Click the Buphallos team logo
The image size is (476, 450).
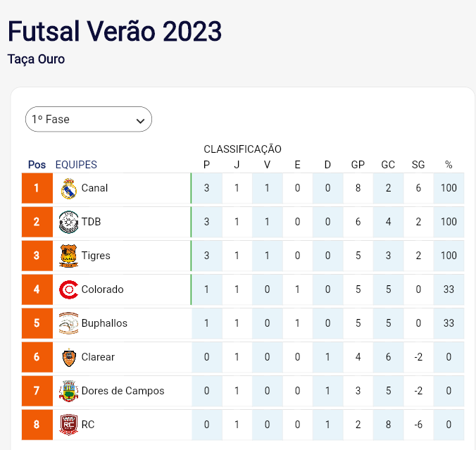click(68, 323)
